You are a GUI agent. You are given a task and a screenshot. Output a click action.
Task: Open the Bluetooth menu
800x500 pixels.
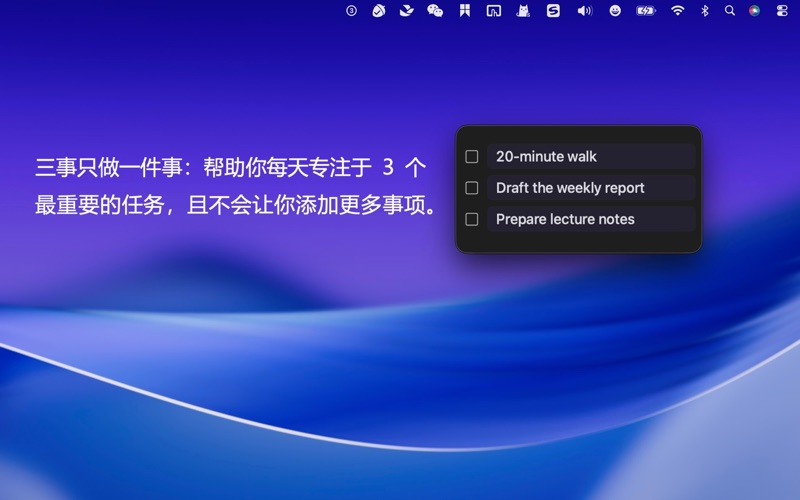point(705,11)
